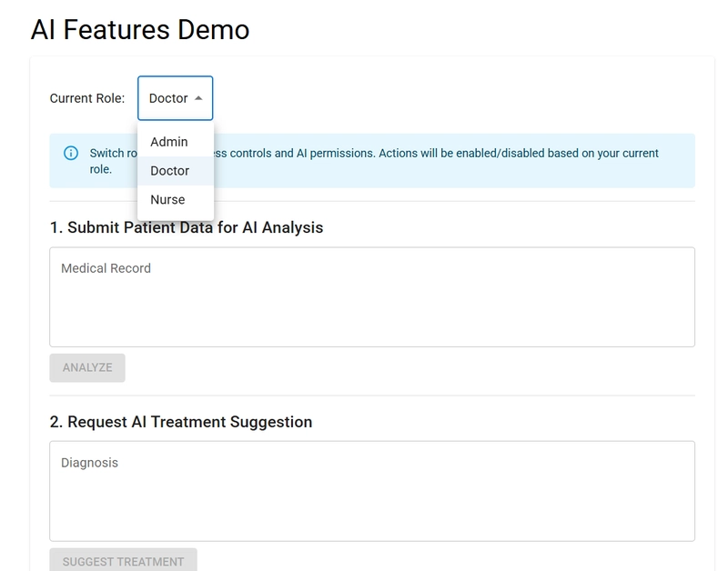The height and width of the screenshot is (571, 728).
Task: Pick Nurse role from the open menu
Action: point(176,199)
